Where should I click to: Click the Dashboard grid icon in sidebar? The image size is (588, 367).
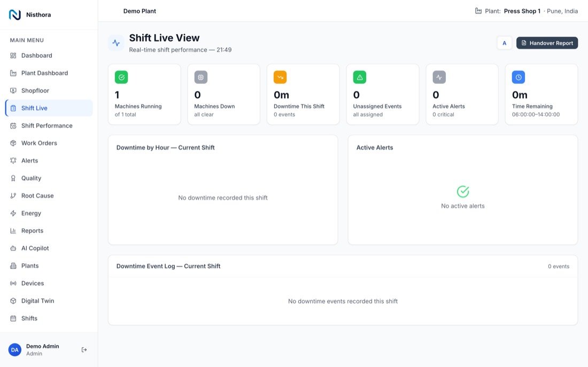tap(13, 56)
